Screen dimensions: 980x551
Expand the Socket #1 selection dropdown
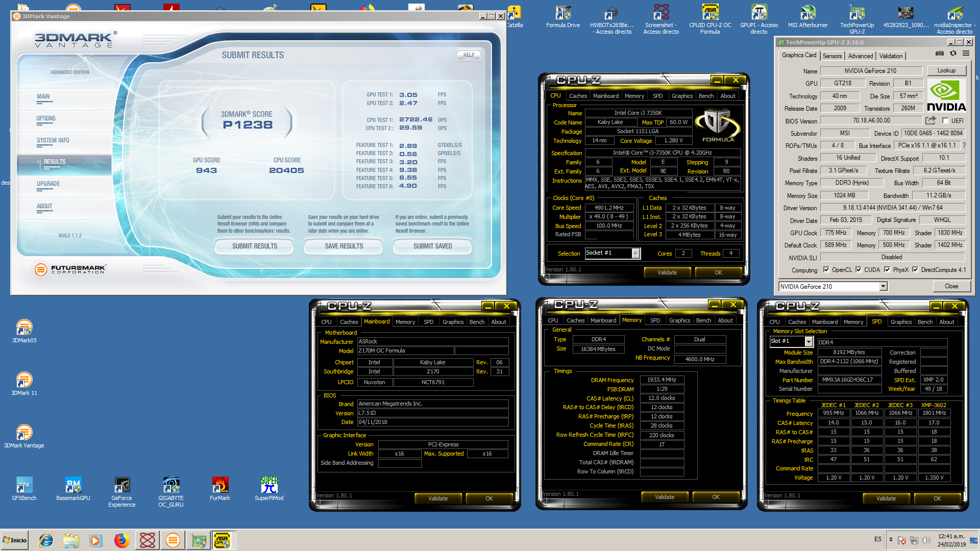tap(635, 253)
